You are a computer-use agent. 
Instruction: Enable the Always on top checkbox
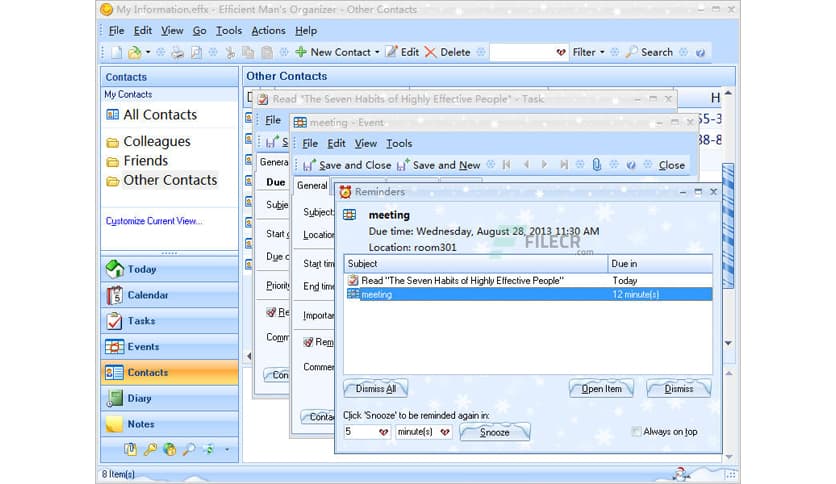click(637, 432)
